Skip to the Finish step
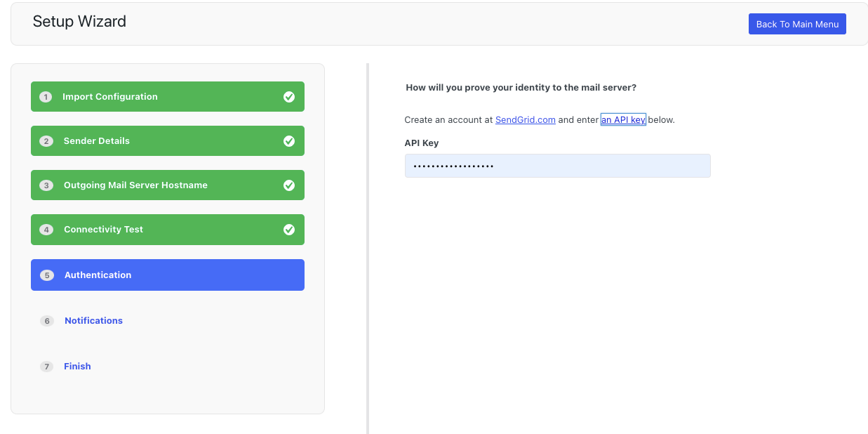The height and width of the screenshot is (434, 868). pyautogui.click(x=77, y=367)
